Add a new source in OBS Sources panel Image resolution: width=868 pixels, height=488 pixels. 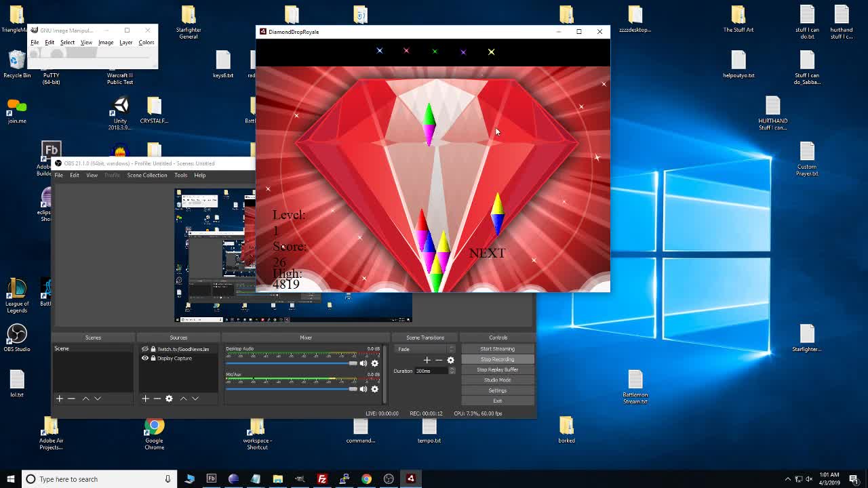[x=145, y=399]
